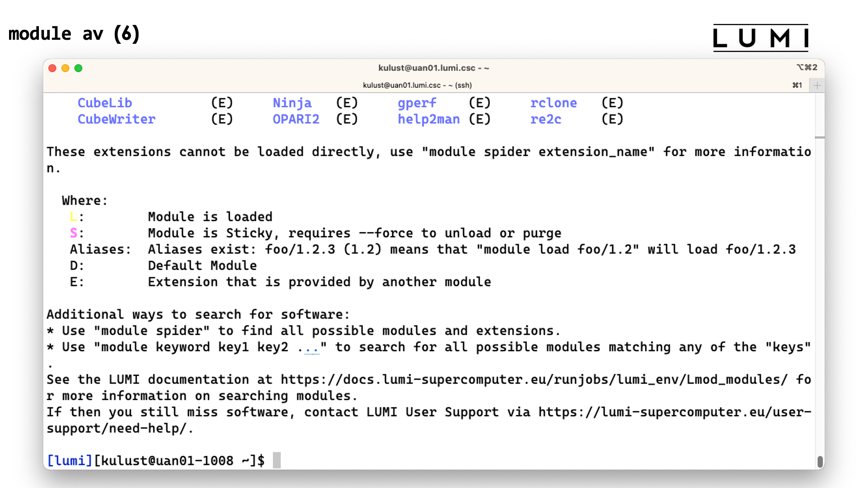
Task: Click the help2man extension name
Action: [x=429, y=120]
